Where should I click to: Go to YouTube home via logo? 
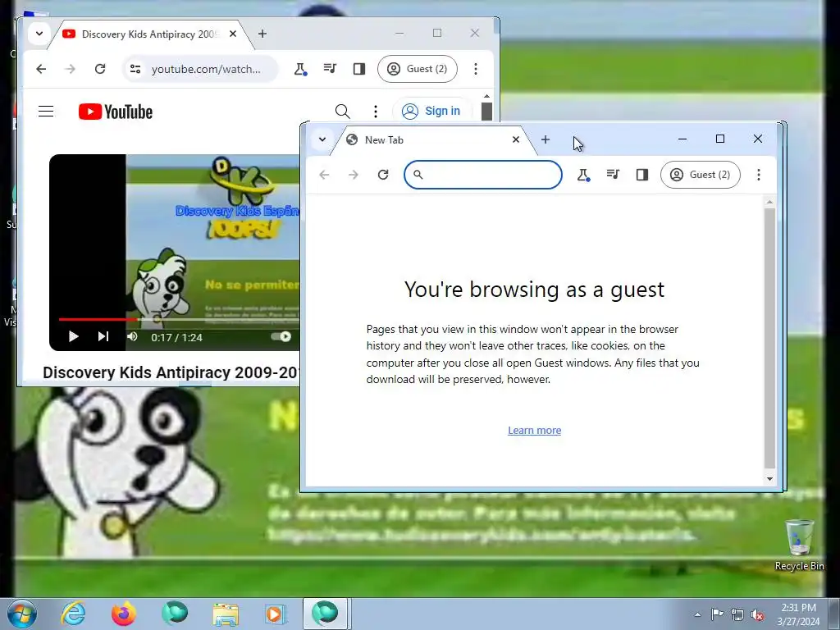tap(115, 112)
